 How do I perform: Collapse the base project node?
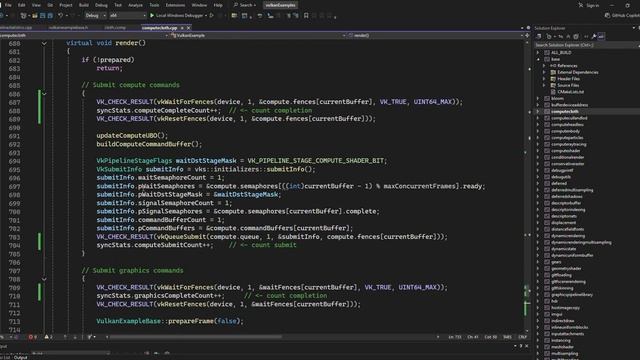[538, 59]
